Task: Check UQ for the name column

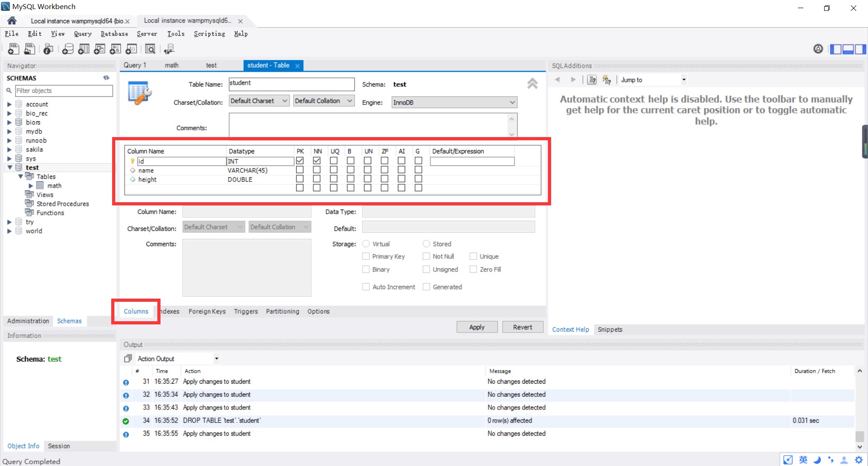Action: pos(334,170)
